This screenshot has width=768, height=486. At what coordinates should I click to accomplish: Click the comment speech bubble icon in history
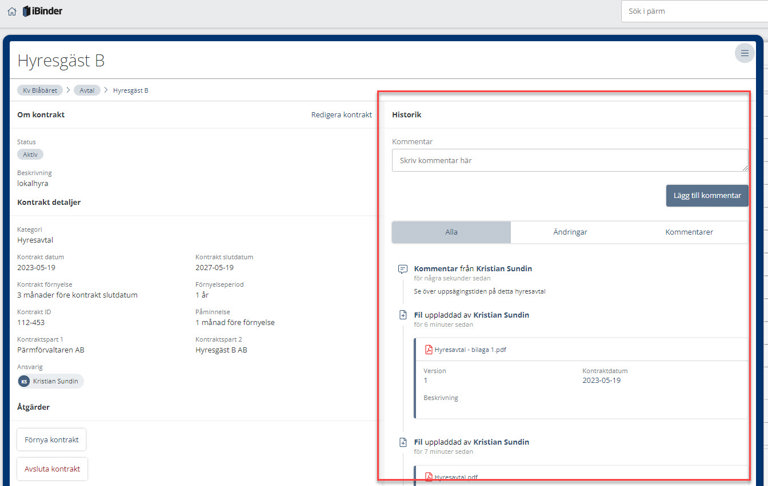coord(402,269)
